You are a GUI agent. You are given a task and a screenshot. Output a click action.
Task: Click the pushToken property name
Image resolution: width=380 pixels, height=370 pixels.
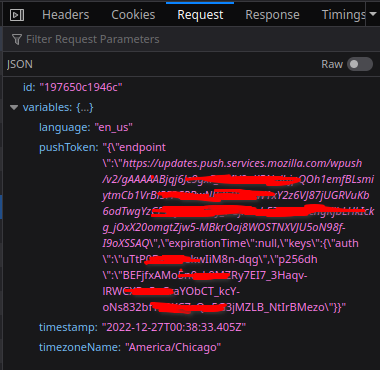[66, 147]
